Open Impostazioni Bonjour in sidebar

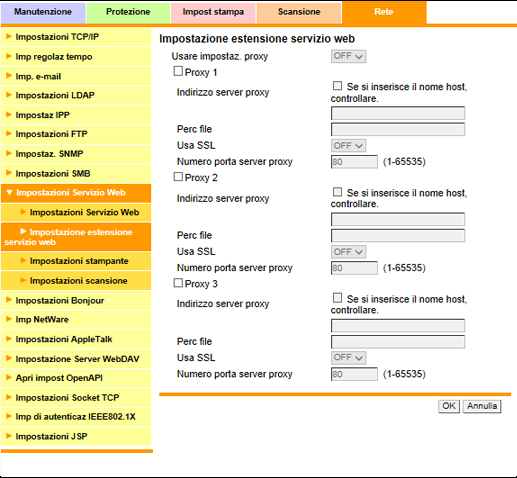[76, 300]
